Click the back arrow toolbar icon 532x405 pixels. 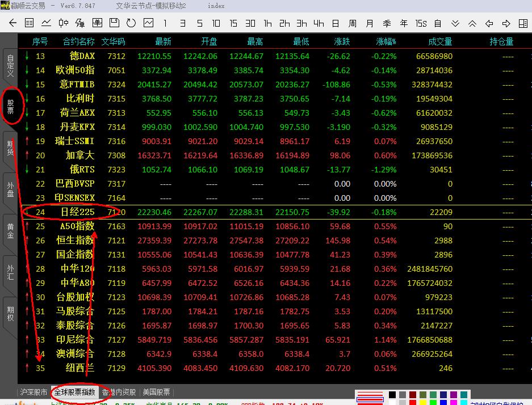[12, 23]
